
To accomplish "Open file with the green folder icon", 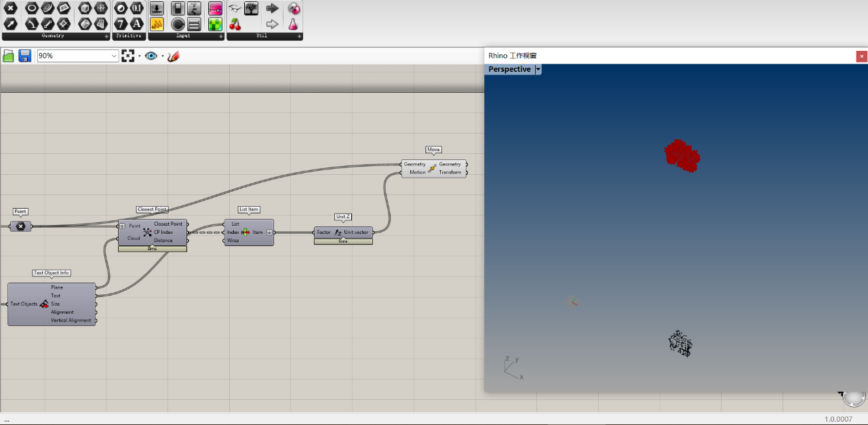I will coord(8,56).
